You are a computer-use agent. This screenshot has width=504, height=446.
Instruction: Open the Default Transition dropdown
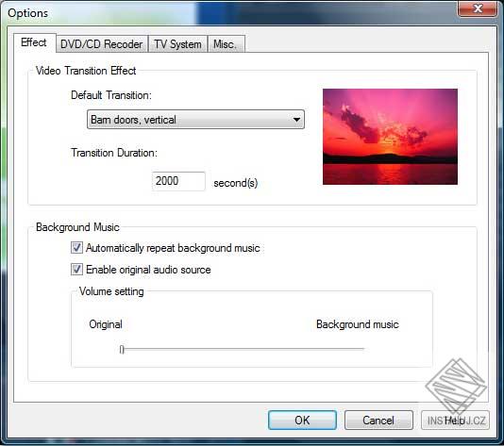pyautogui.click(x=195, y=120)
